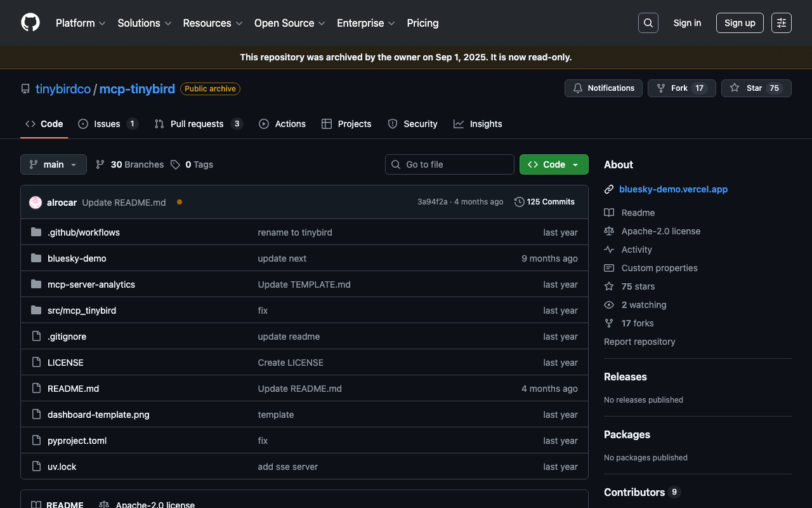Image resolution: width=812 pixels, height=508 pixels.
Task: Open the .github/workflows folder
Action: tap(84, 232)
